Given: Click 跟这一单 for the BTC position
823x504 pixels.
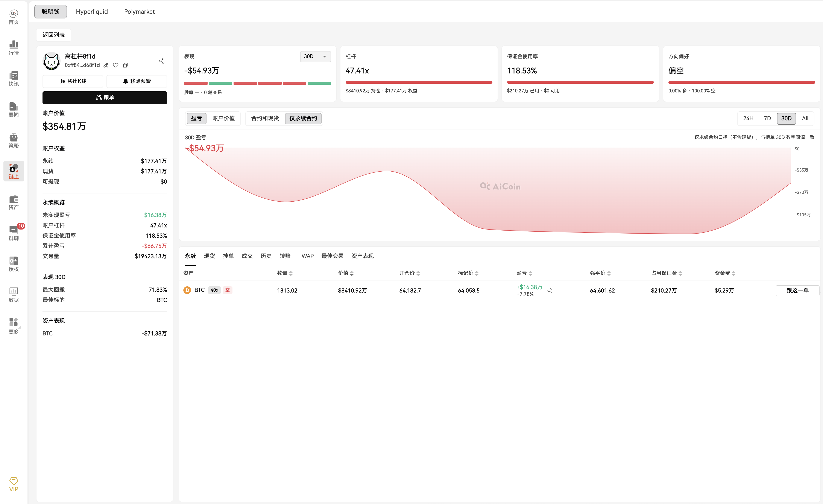Looking at the screenshot, I should point(797,290).
